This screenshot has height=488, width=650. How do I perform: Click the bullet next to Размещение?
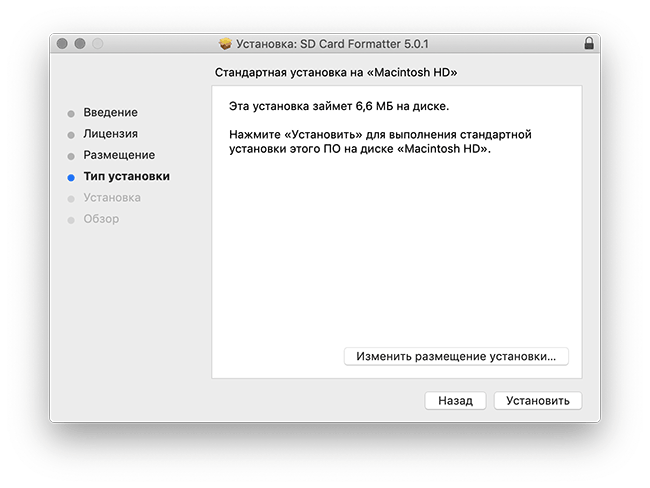71,156
